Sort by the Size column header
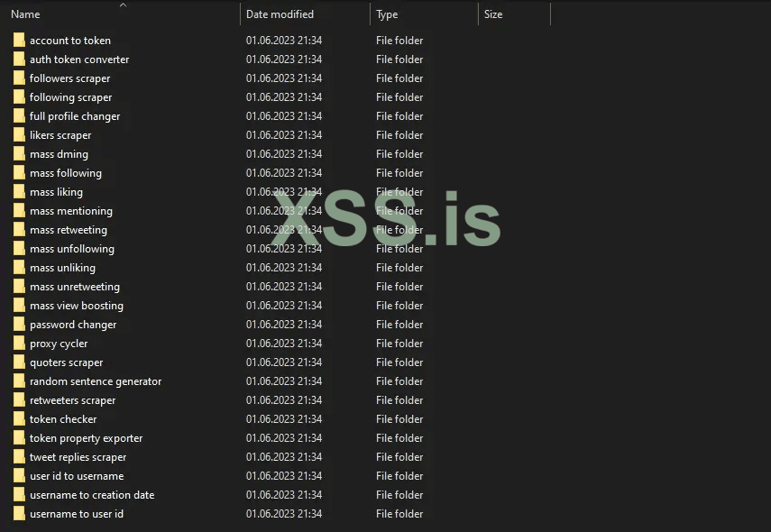Image resolution: width=771 pixels, height=532 pixels. pos(493,14)
